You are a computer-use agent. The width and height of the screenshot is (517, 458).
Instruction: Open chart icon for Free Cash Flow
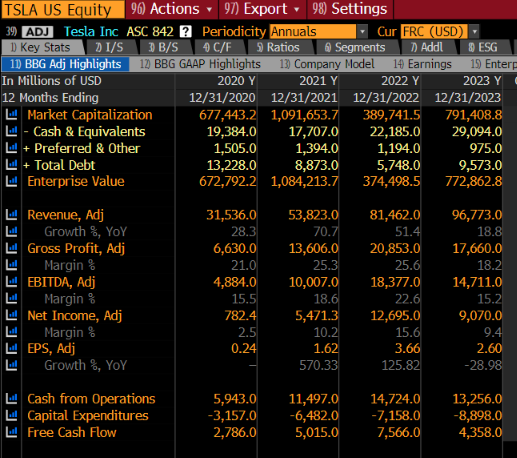coord(11,432)
